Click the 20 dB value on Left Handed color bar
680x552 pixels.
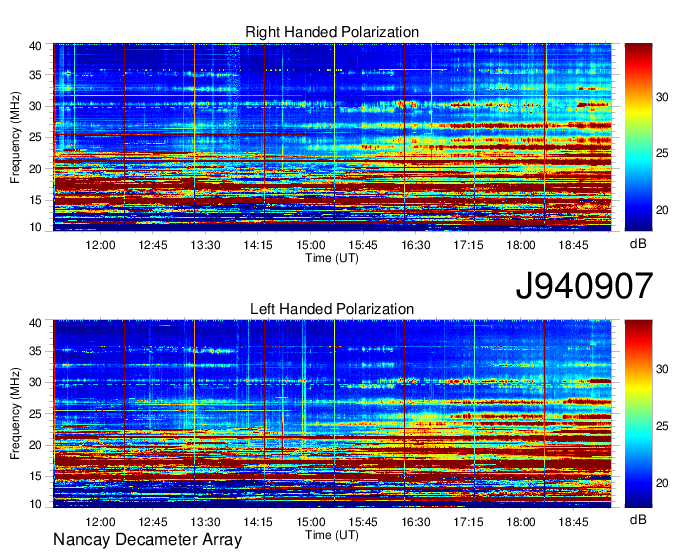(662, 483)
